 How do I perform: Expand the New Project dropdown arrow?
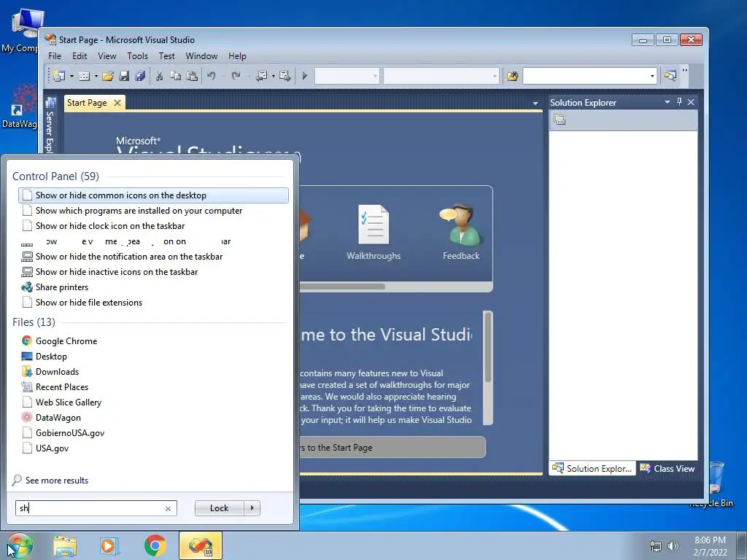pos(71,76)
